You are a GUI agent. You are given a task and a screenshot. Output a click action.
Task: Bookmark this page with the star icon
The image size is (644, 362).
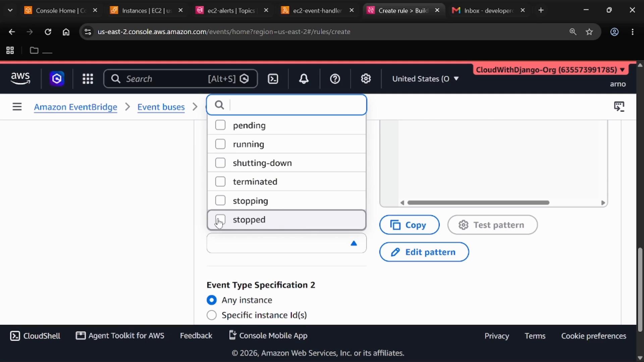coord(589,32)
